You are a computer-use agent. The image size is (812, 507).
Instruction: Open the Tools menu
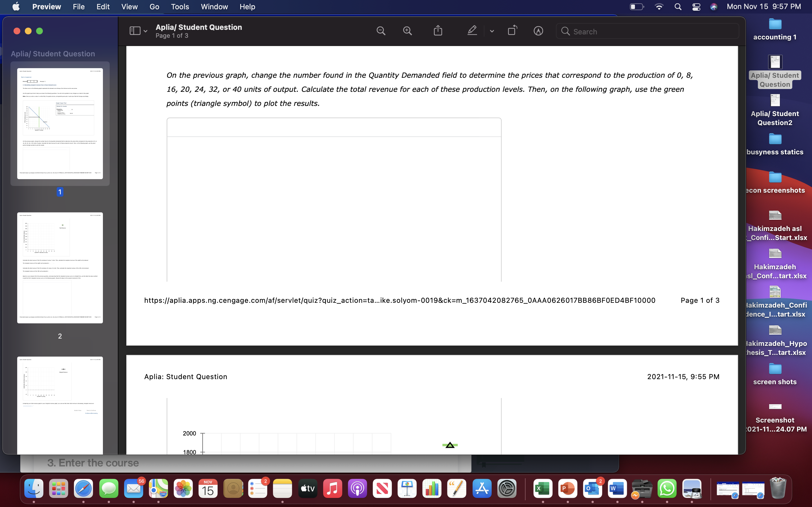pyautogui.click(x=180, y=7)
